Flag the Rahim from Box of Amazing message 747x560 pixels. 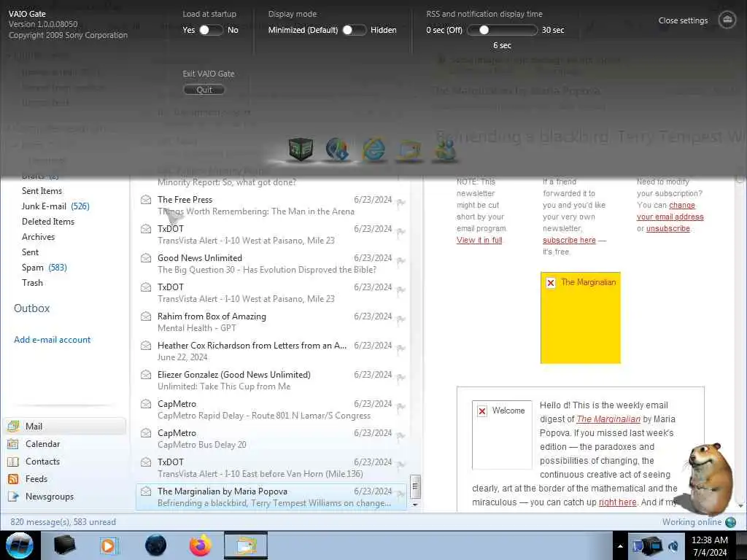coord(401,319)
